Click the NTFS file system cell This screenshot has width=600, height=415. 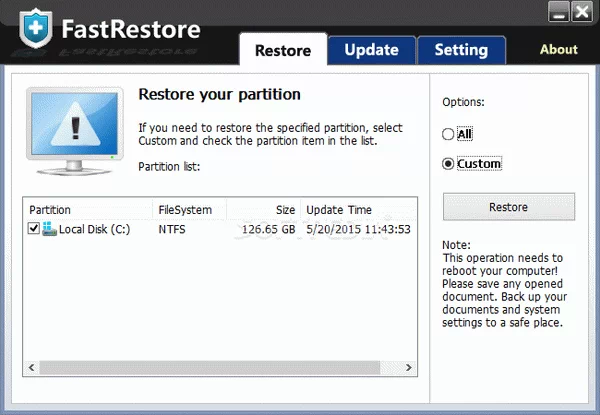coord(172,229)
